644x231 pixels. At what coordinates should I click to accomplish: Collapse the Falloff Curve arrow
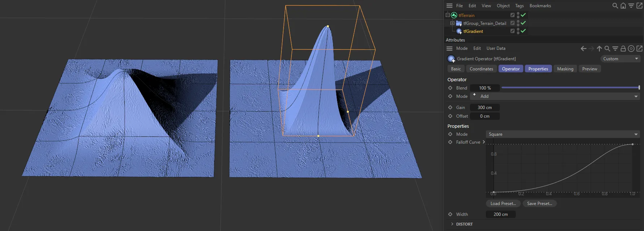click(484, 142)
